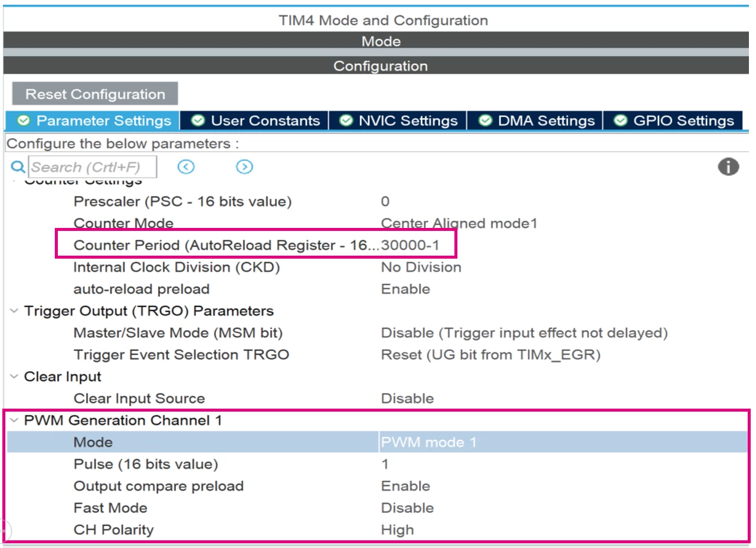Image resolution: width=756 pixels, height=548 pixels.
Task: Click the search magnifier icon
Action: (18, 167)
